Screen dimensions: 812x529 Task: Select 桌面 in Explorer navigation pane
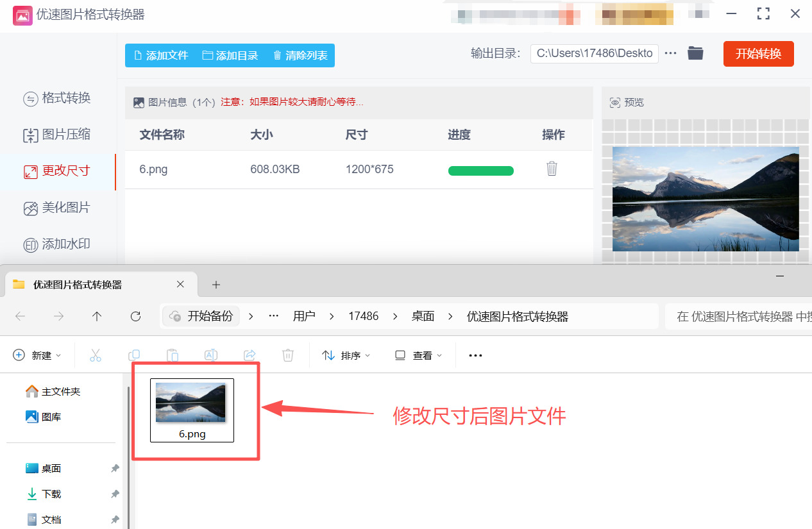44,468
